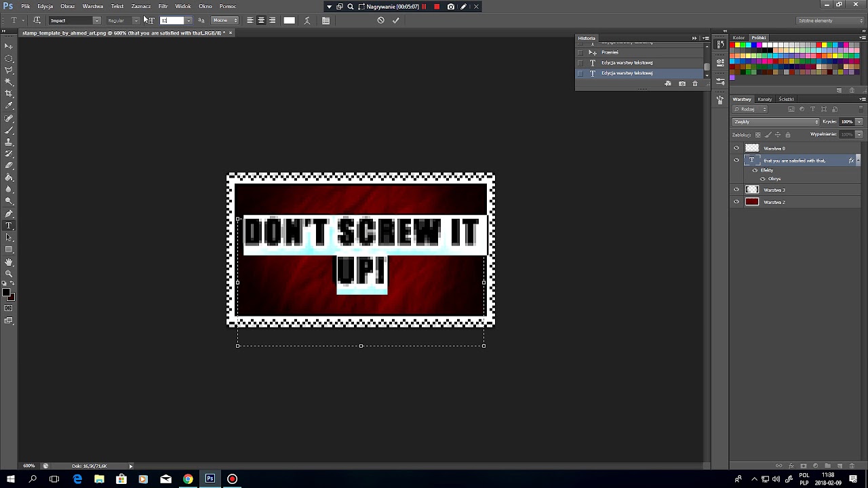Open the font size dropdown

pyautogui.click(x=189, y=20)
